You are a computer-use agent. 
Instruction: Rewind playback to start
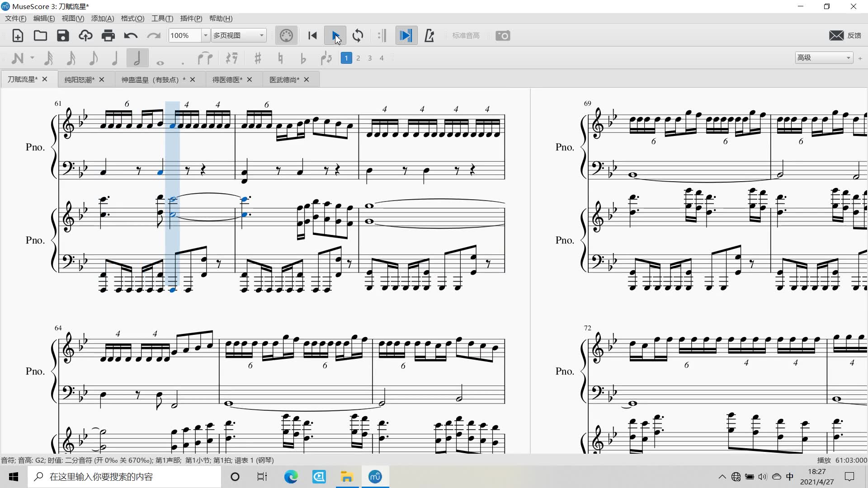click(312, 36)
